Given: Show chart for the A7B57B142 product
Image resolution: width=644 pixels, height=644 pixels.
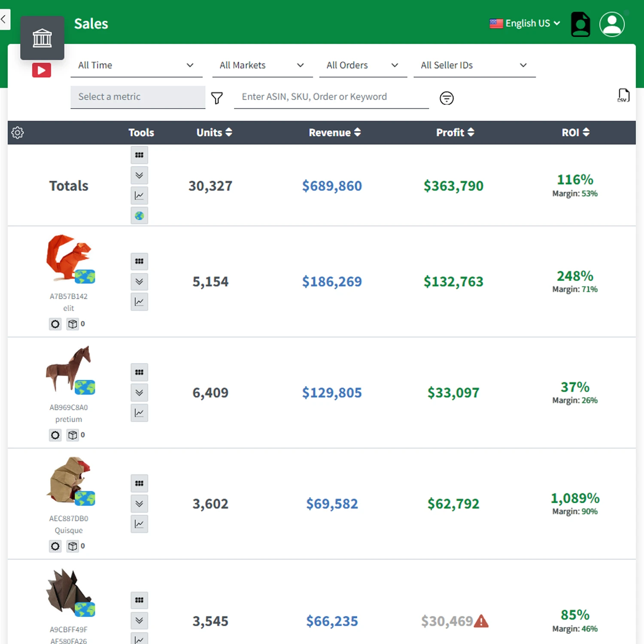Looking at the screenshot, I should coord(139,301).
